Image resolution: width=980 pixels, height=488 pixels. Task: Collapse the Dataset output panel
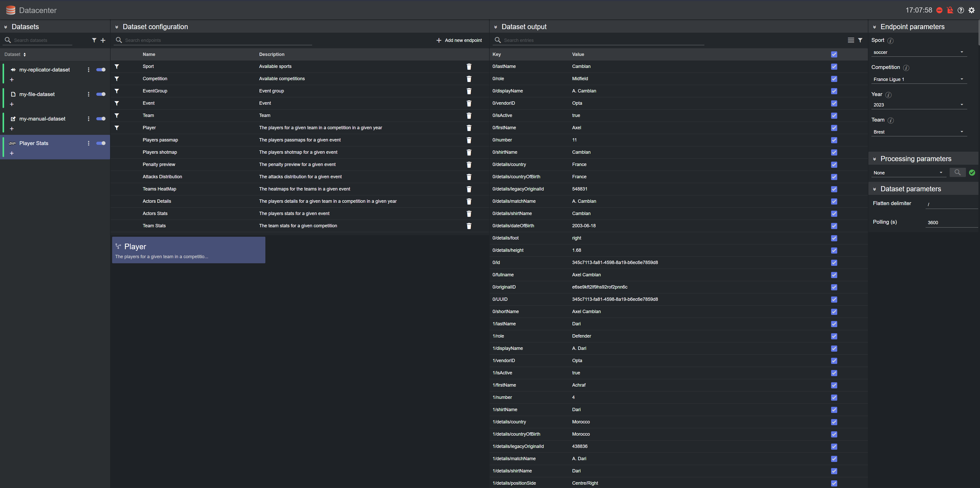tap(495, 27)
